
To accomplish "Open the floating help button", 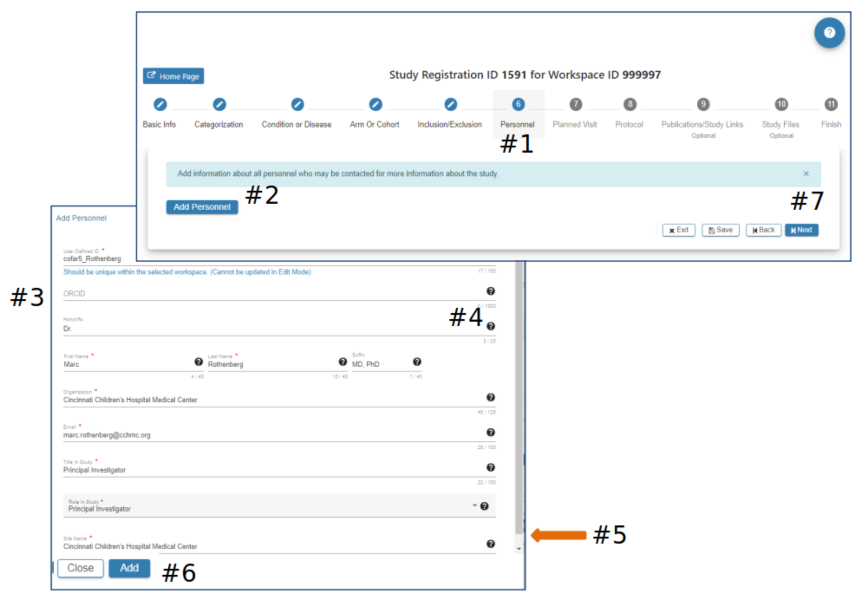I will (x=829, y=33).
